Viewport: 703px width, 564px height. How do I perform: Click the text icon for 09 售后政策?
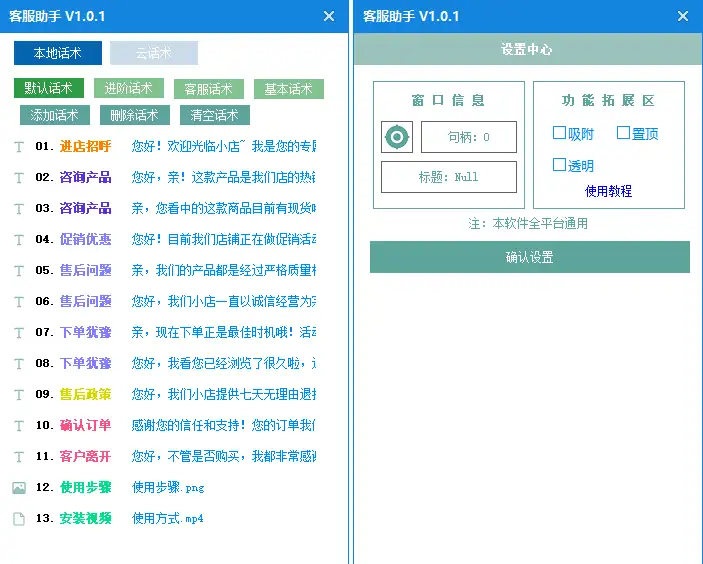pyautogui.click(x=19, y=395)
